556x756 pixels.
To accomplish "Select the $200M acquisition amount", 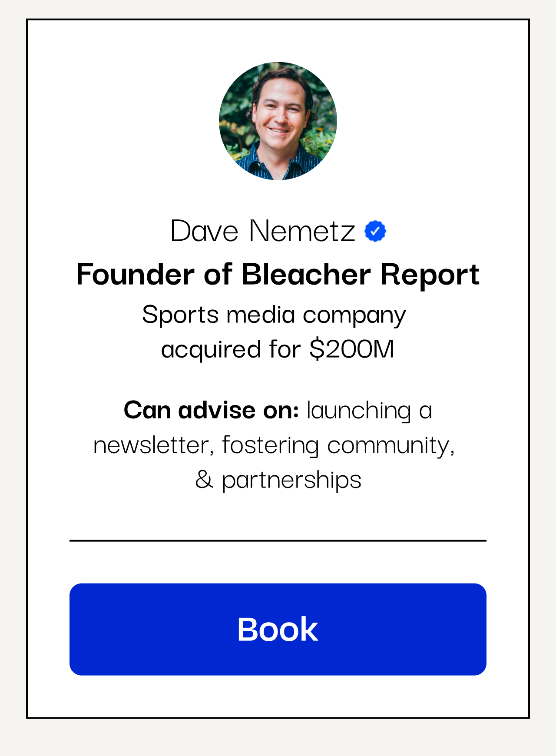I will point(352,349).
